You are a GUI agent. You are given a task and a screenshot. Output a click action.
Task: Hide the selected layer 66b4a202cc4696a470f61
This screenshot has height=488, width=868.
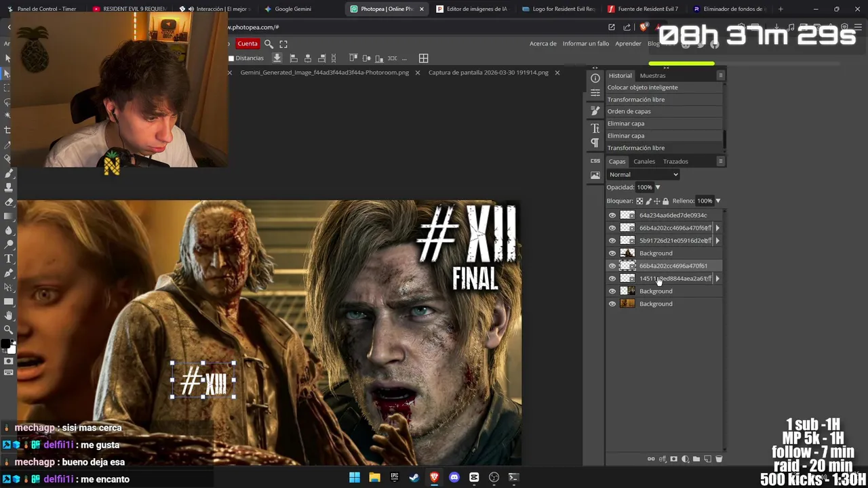coord(612,266)
